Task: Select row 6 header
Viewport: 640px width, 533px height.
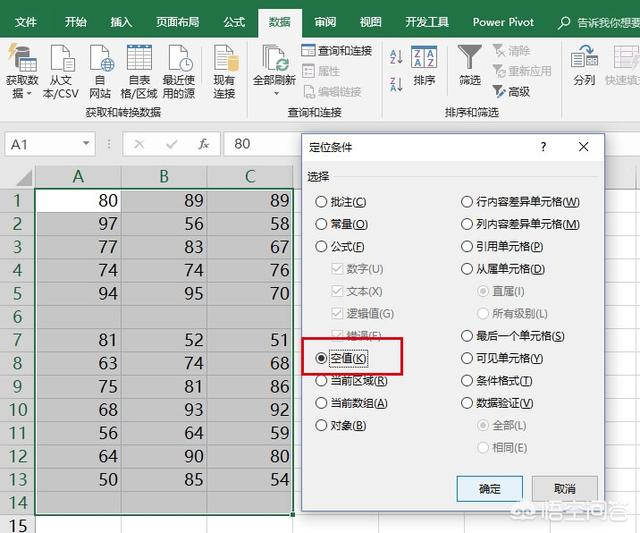Action: pyautogui.click(x=17, y=317)
